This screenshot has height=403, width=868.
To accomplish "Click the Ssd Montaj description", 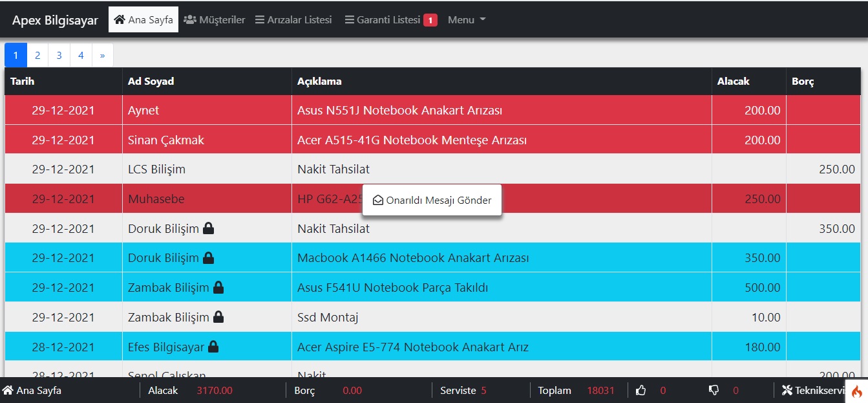I will 328,317.
